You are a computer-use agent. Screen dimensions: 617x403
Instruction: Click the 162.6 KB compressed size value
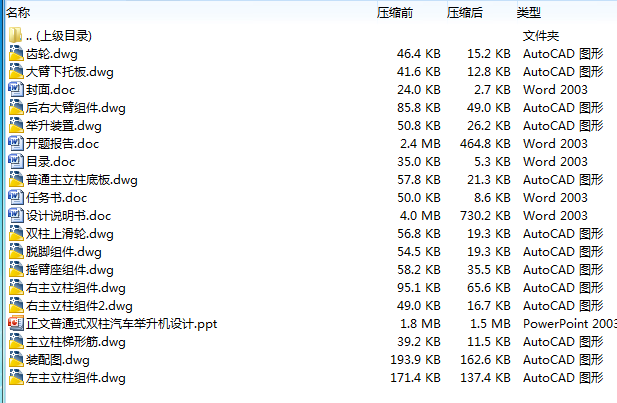coord(485,360)
